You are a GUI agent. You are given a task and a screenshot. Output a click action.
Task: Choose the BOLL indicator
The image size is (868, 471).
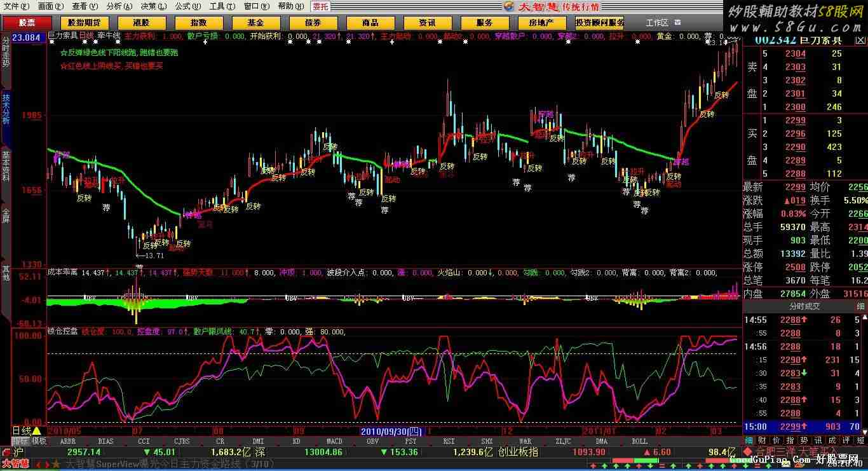(639, 441)
